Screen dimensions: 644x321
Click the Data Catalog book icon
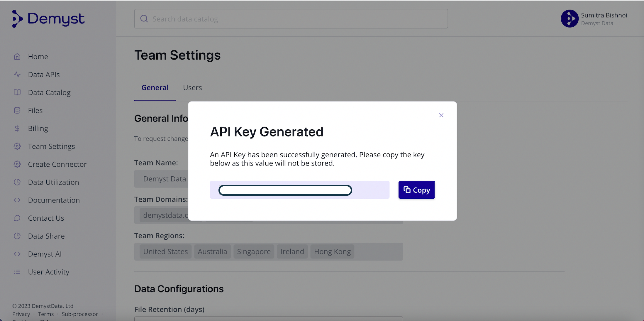[x=17, y=92]
